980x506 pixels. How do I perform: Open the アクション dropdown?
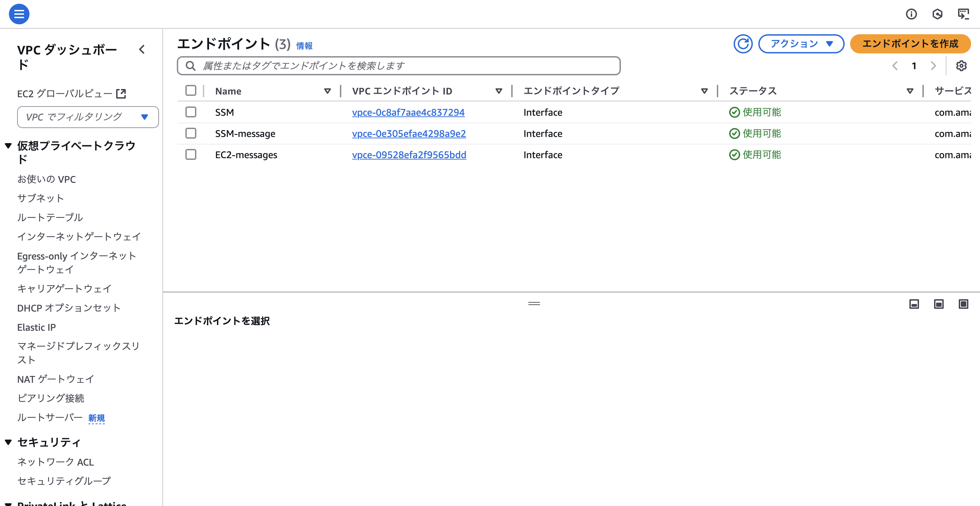coord(801,44)
